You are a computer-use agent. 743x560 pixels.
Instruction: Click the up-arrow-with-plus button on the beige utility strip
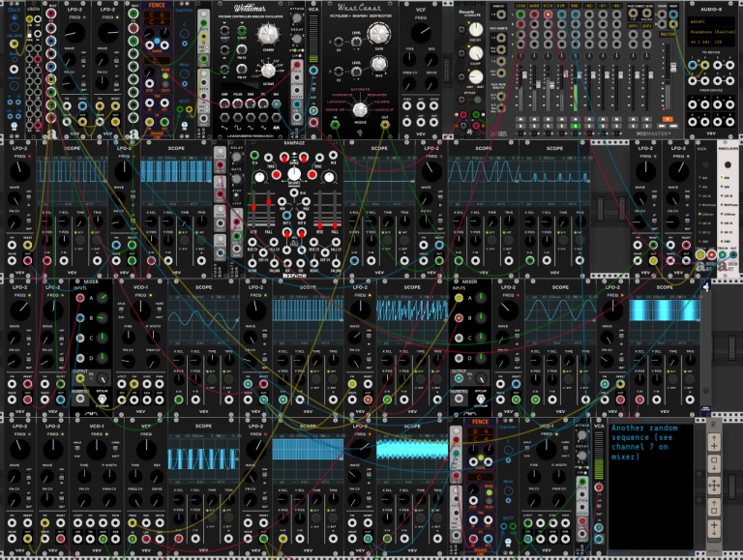[x=714, y=443]
